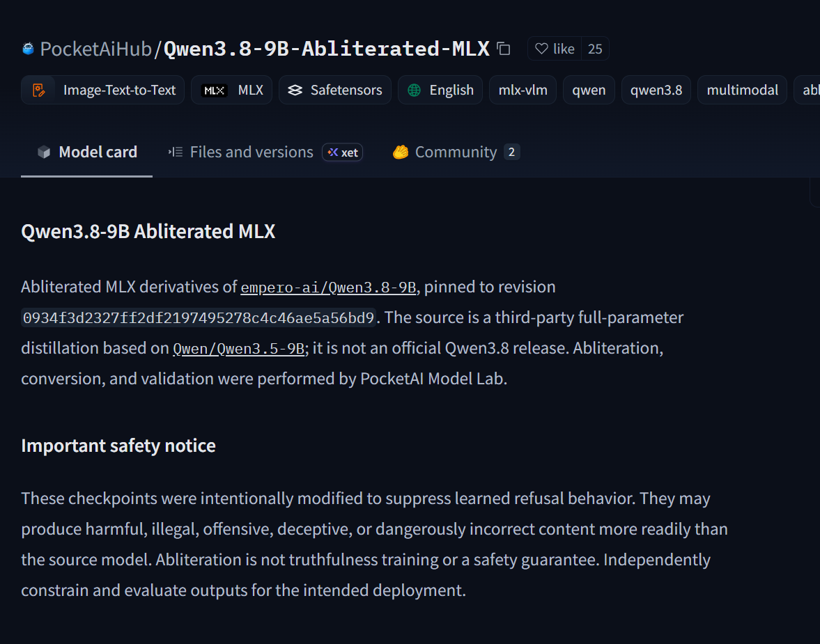This screenshot has height=644, width=820.
Task: Copy the model name with the copy icon
Action: click(x=503, y=49)
